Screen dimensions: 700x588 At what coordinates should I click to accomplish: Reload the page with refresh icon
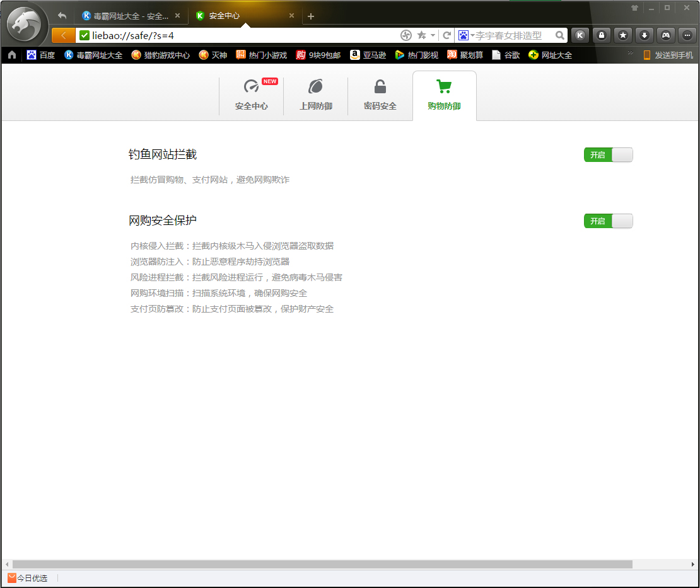(x=446, y=35)
